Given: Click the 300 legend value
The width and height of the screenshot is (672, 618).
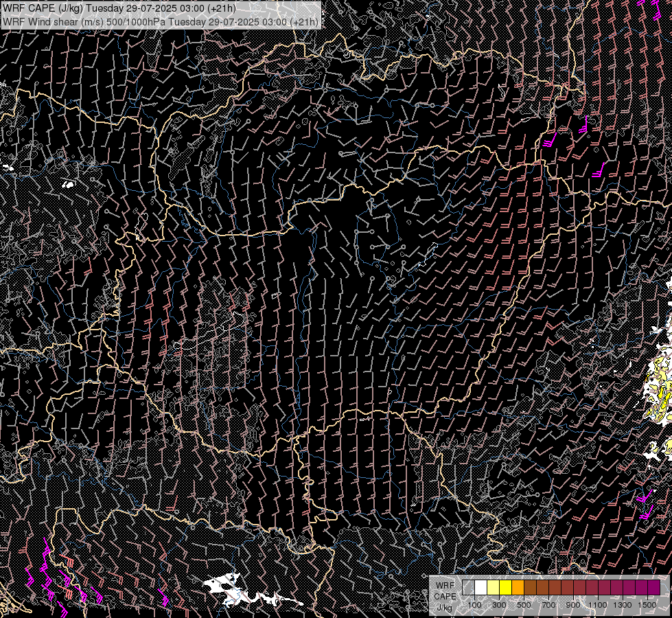Looking at the screenshot, I should point(499,605).
